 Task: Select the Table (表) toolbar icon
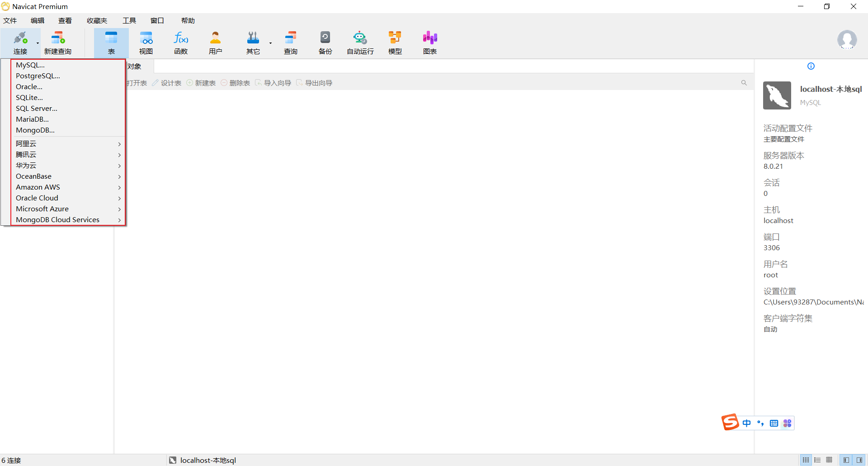point(111,43)
